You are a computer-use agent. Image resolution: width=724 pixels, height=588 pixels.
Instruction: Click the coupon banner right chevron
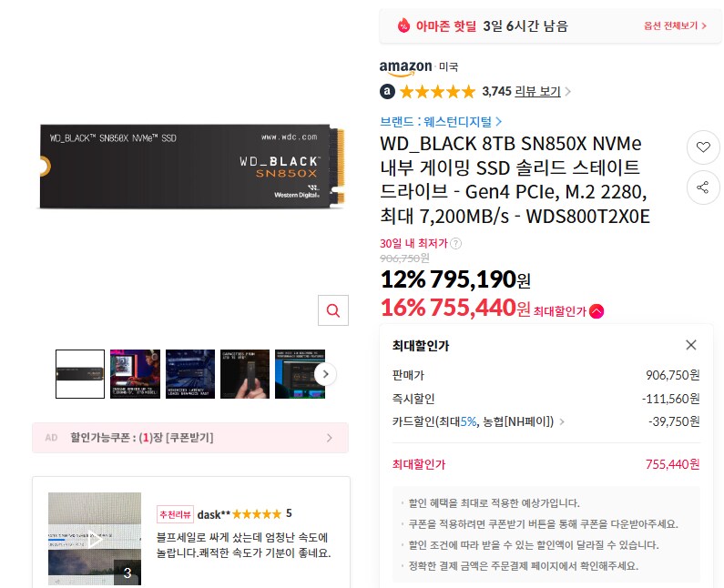click(x=330, y=438)
